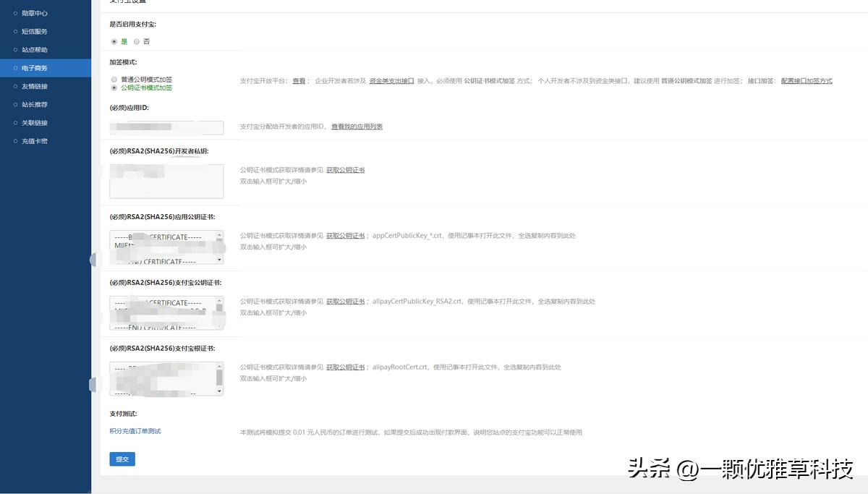Open the 积分充值订单测试 link
Image resolution: width=868 pixels, height=494 pixels.
pyautogui.click(x=135, y=430)
